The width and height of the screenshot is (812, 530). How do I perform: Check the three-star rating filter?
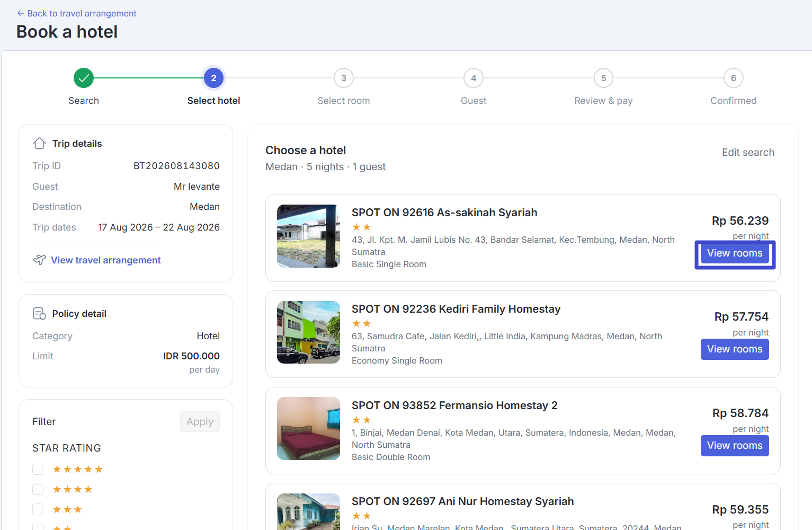pyautogui.click(x=38, y=509)
